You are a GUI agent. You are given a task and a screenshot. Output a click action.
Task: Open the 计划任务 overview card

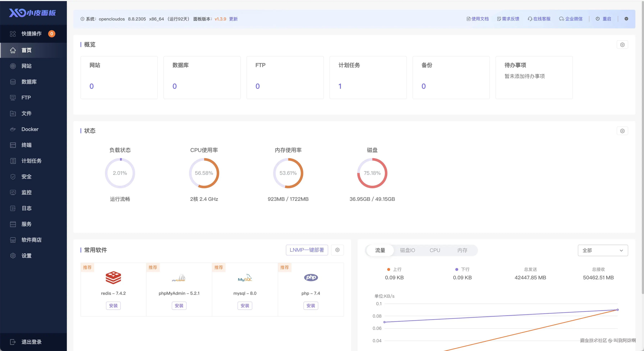[368, 77]
